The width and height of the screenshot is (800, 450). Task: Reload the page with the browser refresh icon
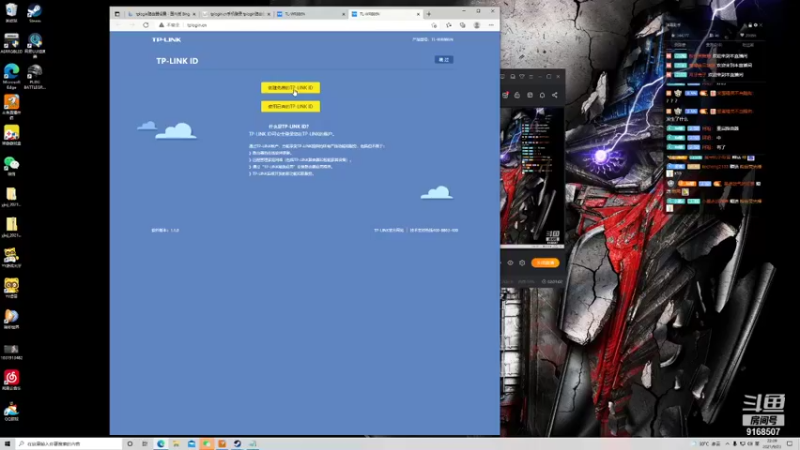click(146, 25)
